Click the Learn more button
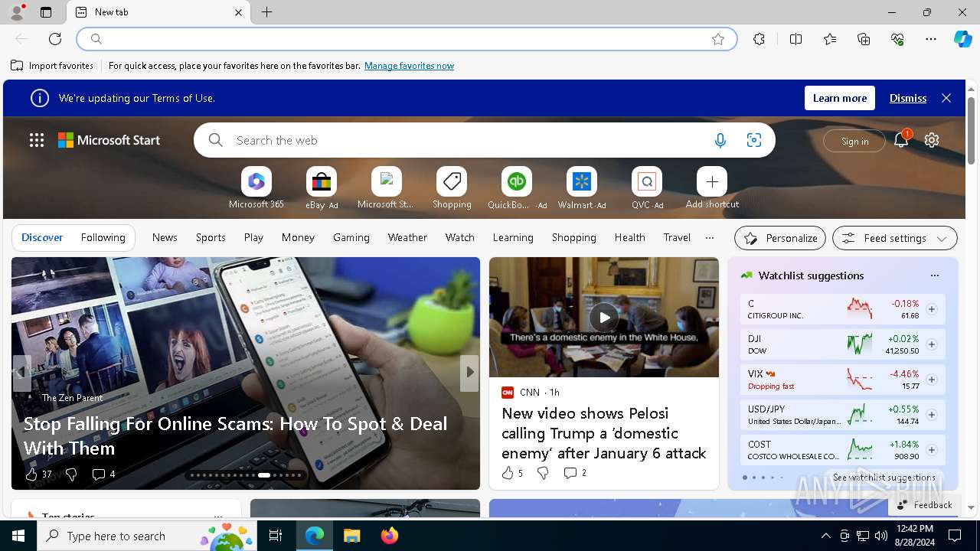This screenshot has width=980, height=551. click(840, 98)
